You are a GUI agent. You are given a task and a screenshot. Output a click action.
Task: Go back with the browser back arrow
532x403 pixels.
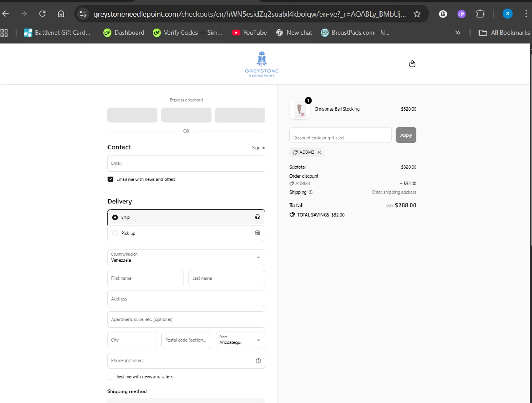pos(6,14)
